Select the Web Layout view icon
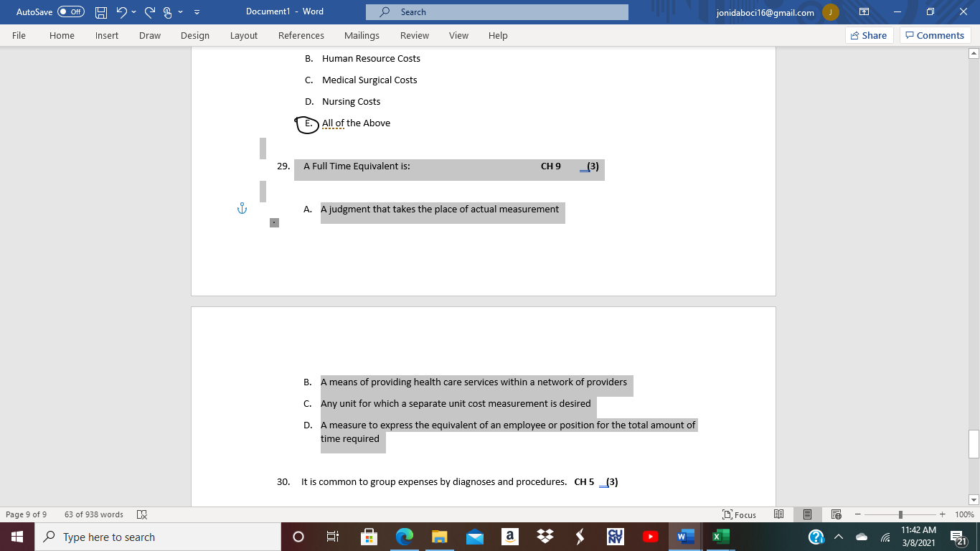Screen dimensions: 980x551 [x=835, y=514]
